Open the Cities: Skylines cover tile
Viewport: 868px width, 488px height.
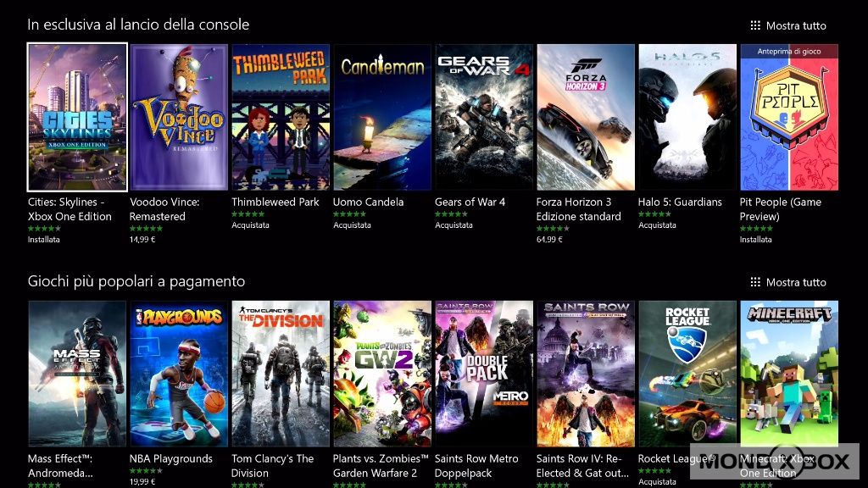point(77,117)
